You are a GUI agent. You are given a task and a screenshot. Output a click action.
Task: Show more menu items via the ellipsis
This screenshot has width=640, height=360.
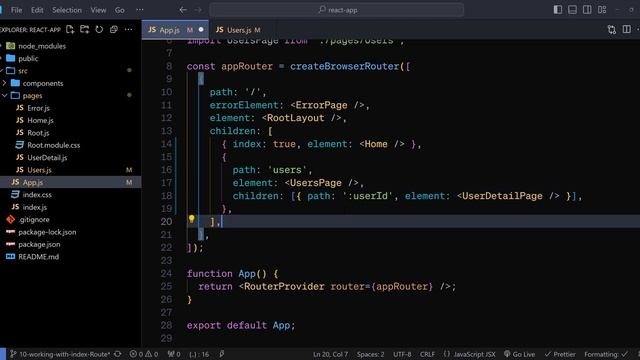click(140, 10)
